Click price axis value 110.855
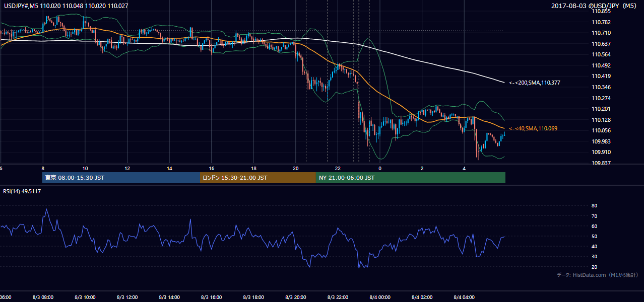Screen dimensions: 644x302 pos(602,11)
